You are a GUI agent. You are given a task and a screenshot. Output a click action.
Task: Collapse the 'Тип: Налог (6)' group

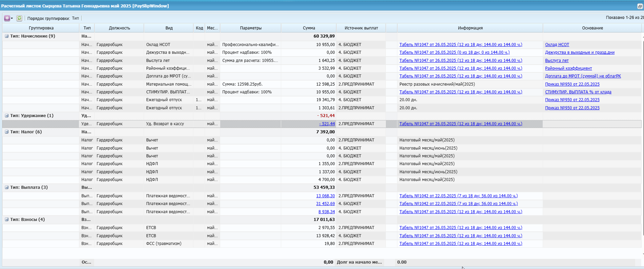[6, 132]
